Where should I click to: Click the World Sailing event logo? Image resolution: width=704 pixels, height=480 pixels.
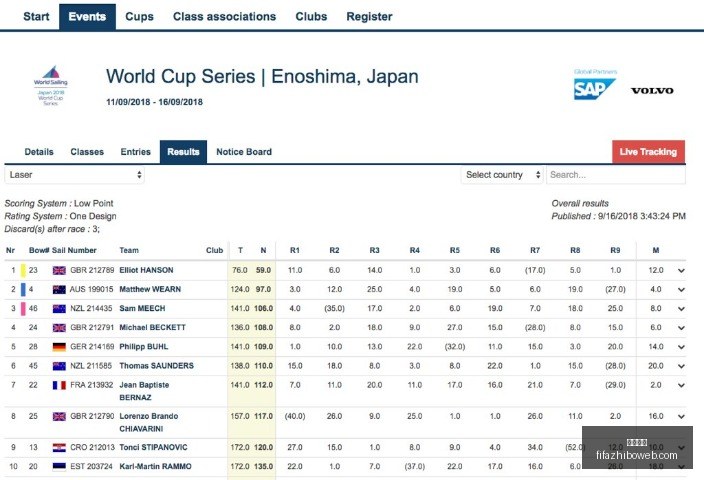click(51, 86)
